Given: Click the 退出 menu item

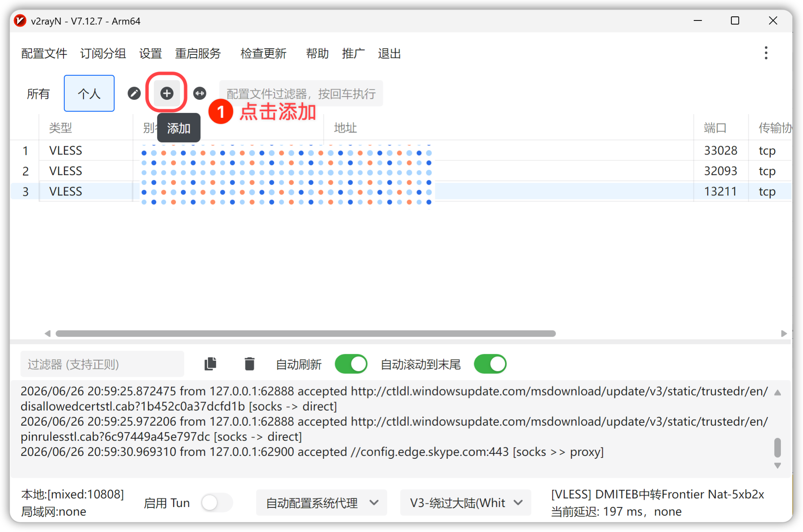Looking at the screenshot, I should pos(389,54).
